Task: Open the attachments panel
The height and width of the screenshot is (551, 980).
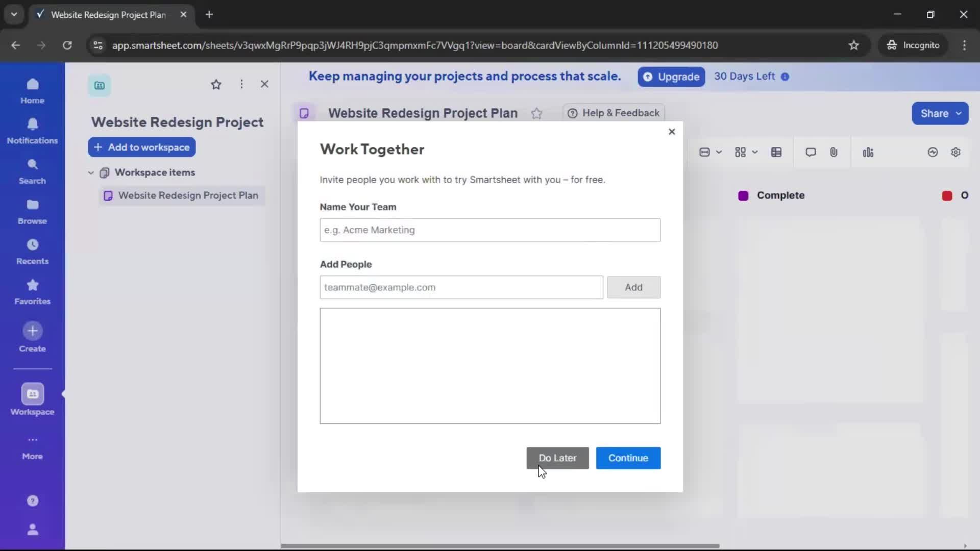Action: point(834,152)
